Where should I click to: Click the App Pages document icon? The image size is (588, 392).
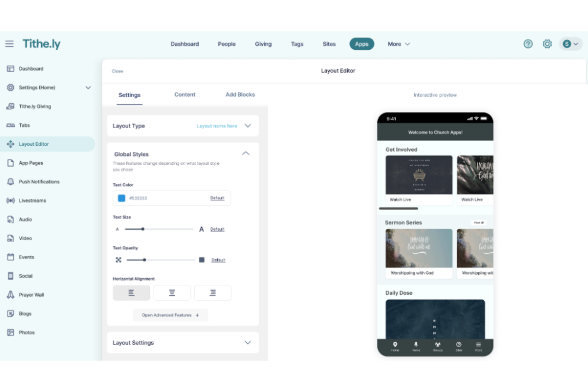pyautogui.click(x=10, y=163)
